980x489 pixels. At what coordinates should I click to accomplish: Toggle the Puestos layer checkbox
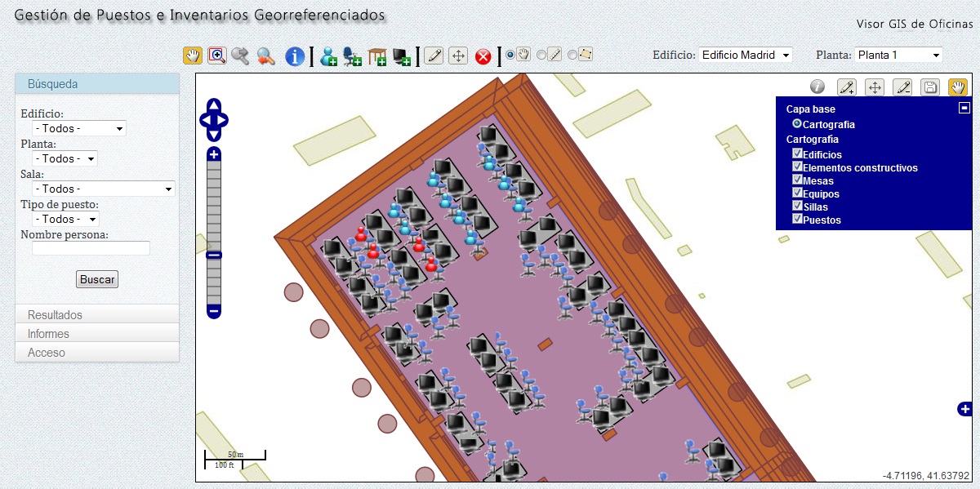tap(797, 220)
